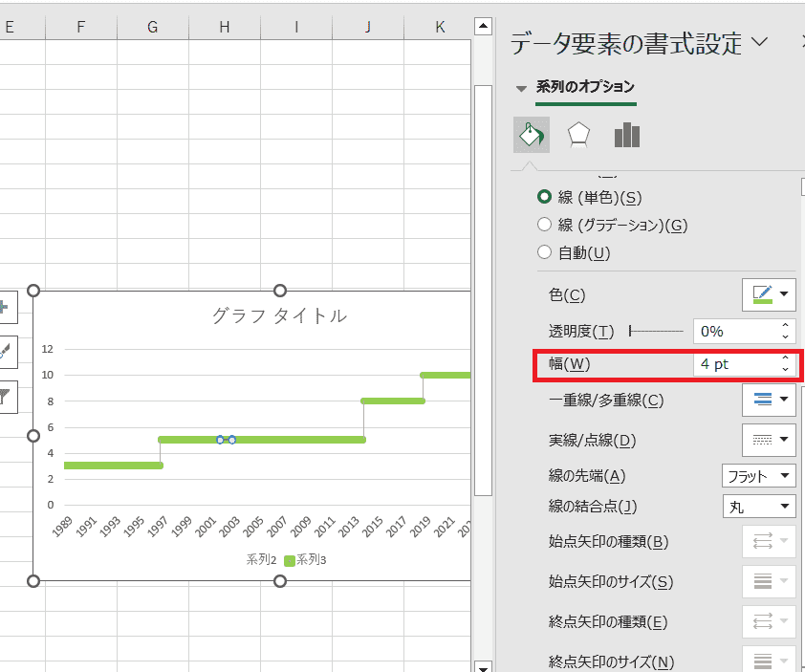Image resolution: width=805 pixels, height=672 pixels.
Task: Click the グラフ タイトル chart title
Action: click(x=279, y=315)
